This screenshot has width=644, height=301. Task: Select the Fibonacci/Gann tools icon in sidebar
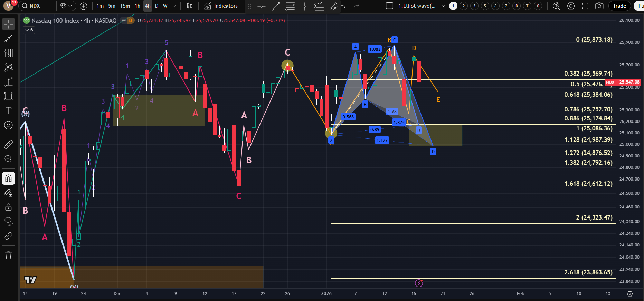click(8, 53)
